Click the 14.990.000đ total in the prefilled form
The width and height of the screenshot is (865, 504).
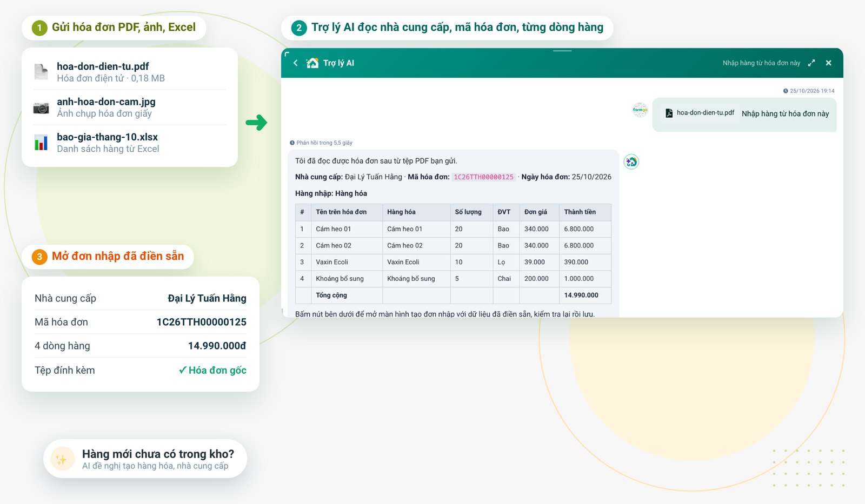click(217, 346)
